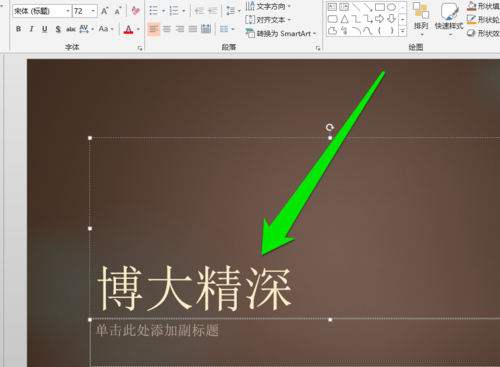Viewport: 500px width, 367px height.
Task: Toggle left text alignment
Action: coord(154,29)
